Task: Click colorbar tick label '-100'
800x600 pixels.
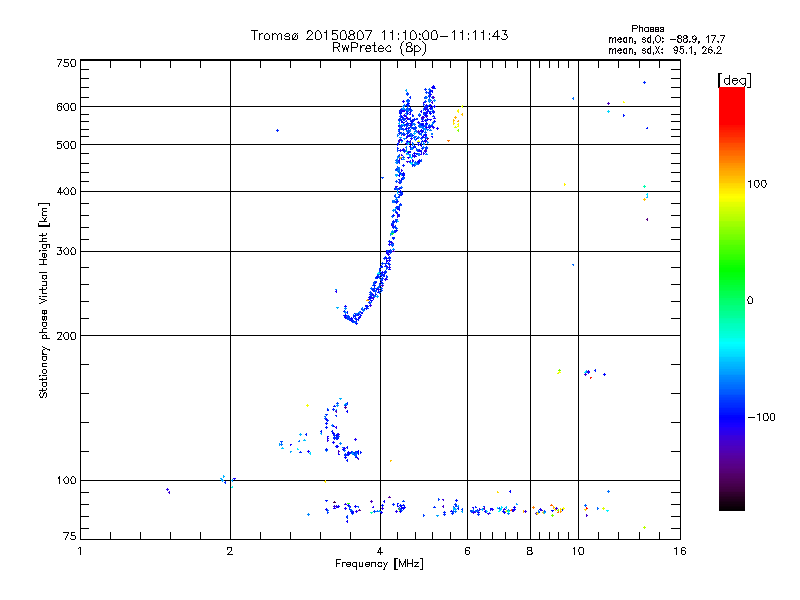Action: tap(761, 417)
